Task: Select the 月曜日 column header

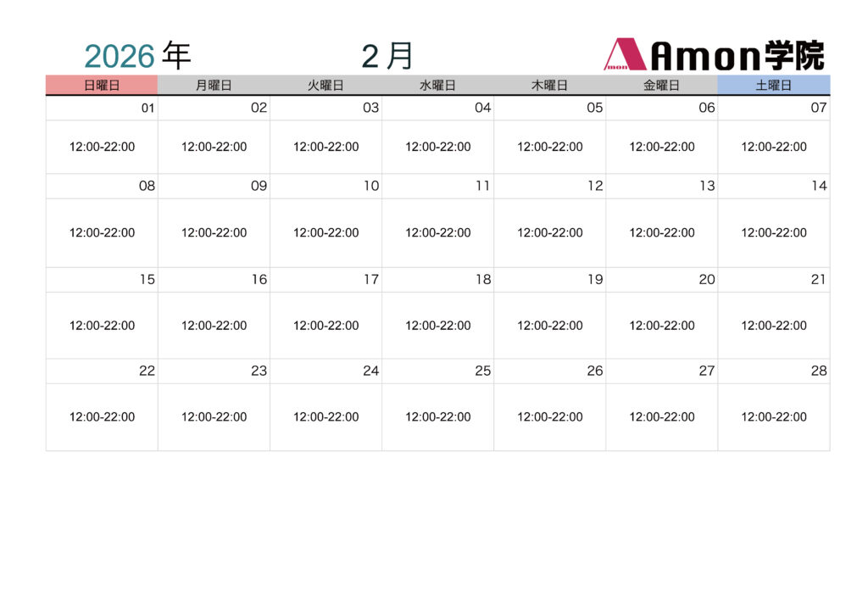Action: click(x=214, y=85)
